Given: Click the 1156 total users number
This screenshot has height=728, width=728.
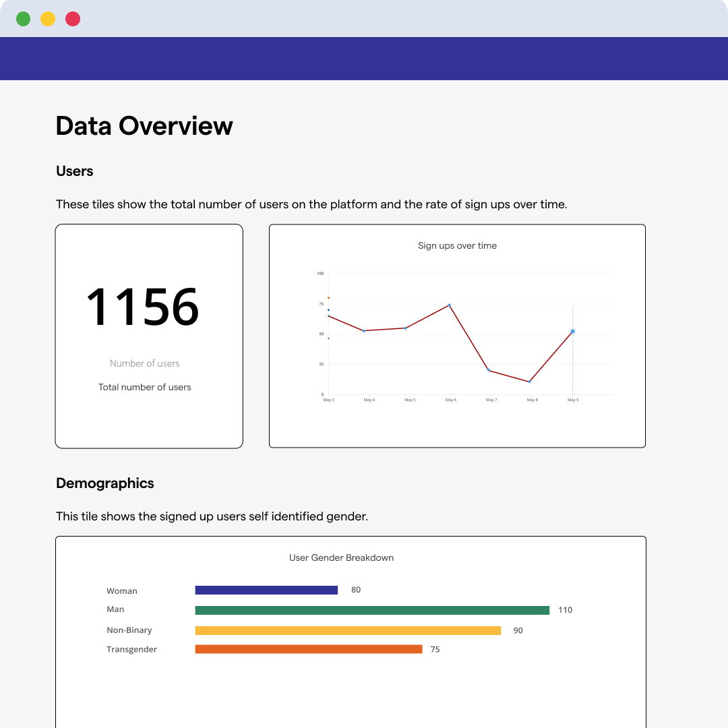Looking at the screenshot, I should click(x=143, y=307).
